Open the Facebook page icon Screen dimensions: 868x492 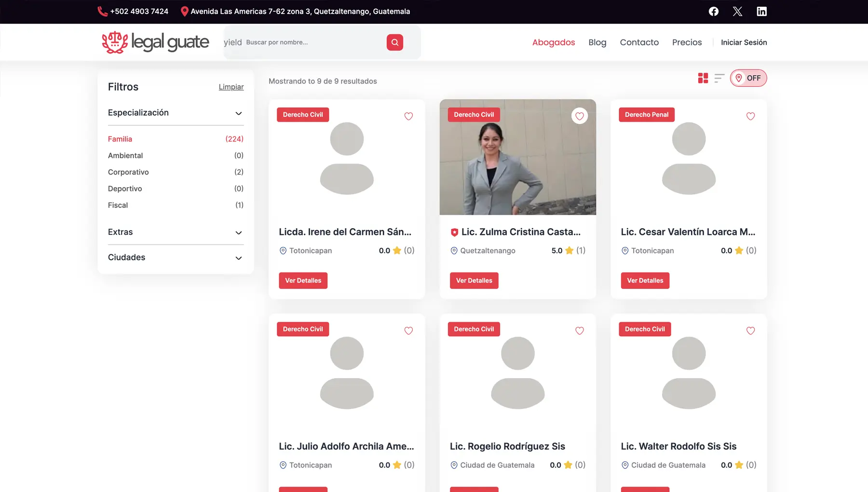(714, 12)
